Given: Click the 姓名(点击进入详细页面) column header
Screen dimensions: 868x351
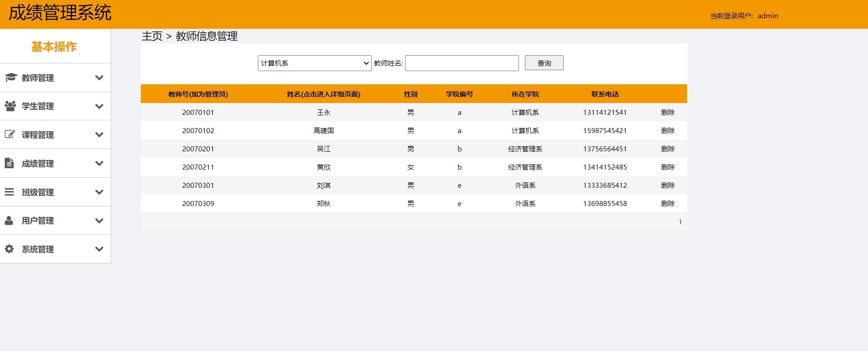Looking at the screenshot, I should pyautogui.click(x=324, y=94).
